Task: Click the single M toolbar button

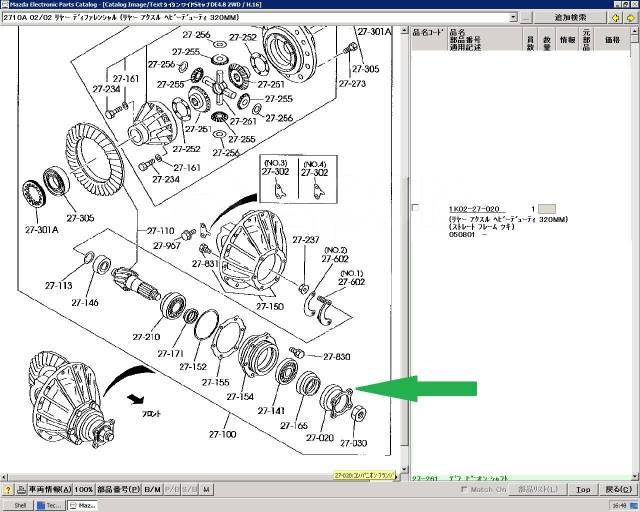Action: pos(207,490)
